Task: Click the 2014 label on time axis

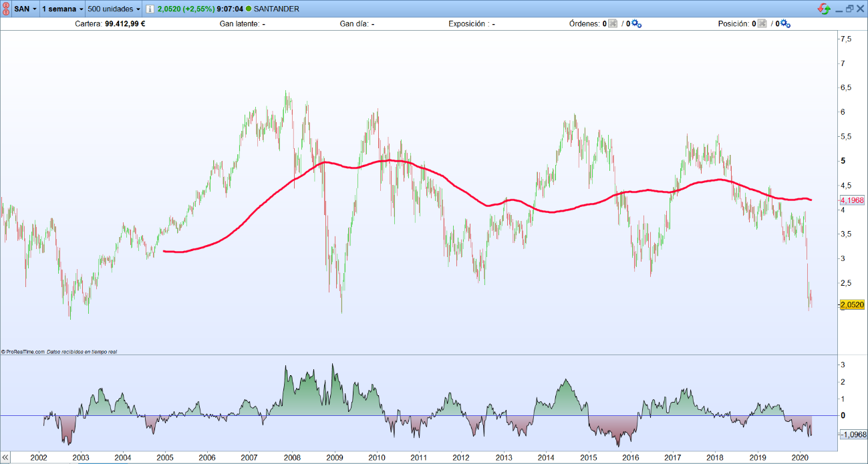Action: tap(546, 457)
